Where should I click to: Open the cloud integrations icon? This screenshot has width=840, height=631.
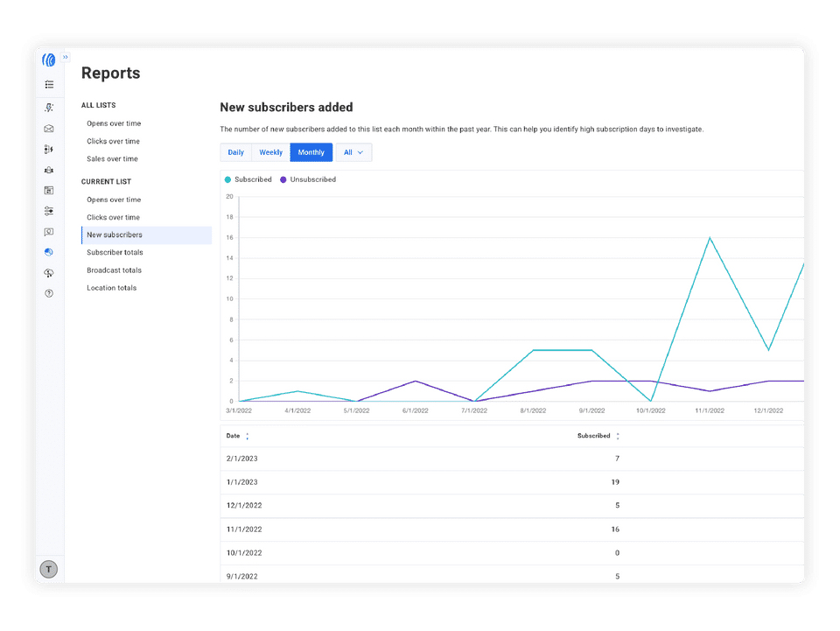[49, 273]
